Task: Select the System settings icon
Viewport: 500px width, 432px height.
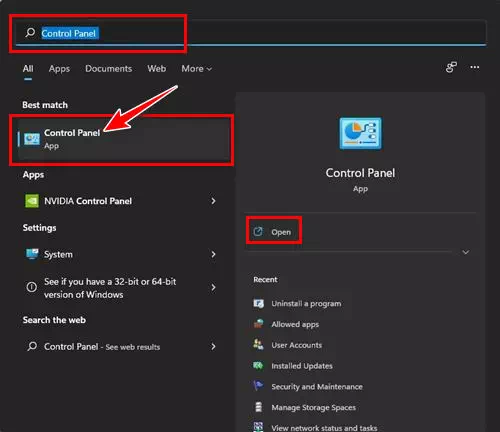Action: 32,254
